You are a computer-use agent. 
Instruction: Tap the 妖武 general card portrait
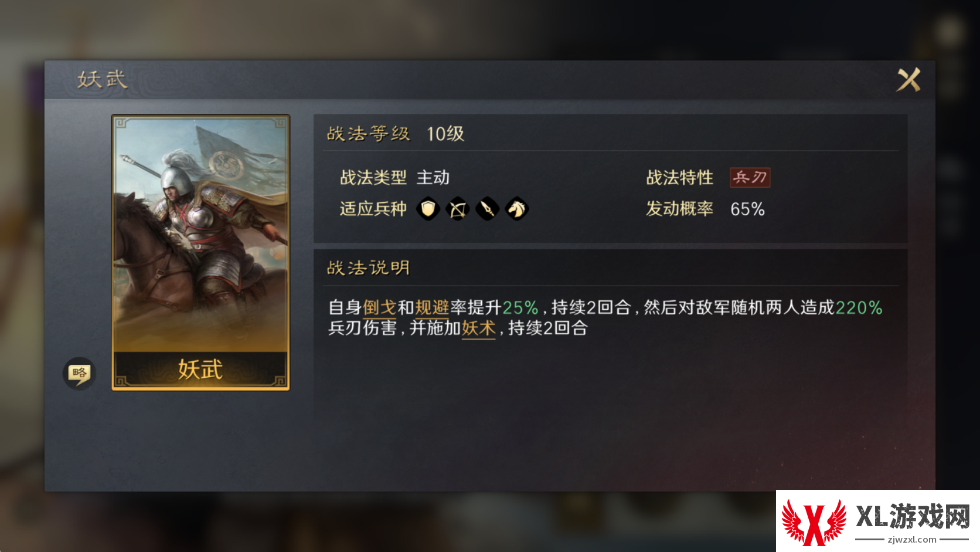(200, 235)
